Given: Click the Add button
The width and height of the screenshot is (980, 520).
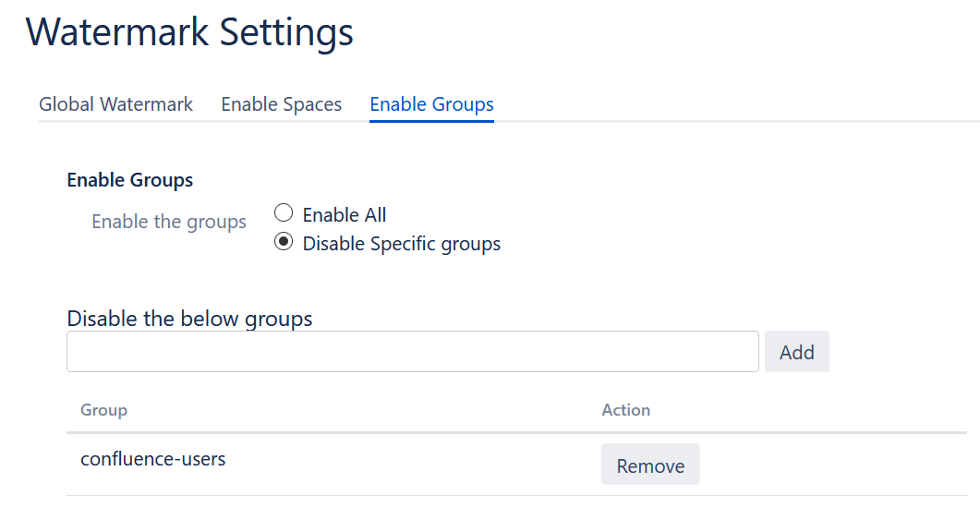Looking at the screenshot, I should point(797,352).
